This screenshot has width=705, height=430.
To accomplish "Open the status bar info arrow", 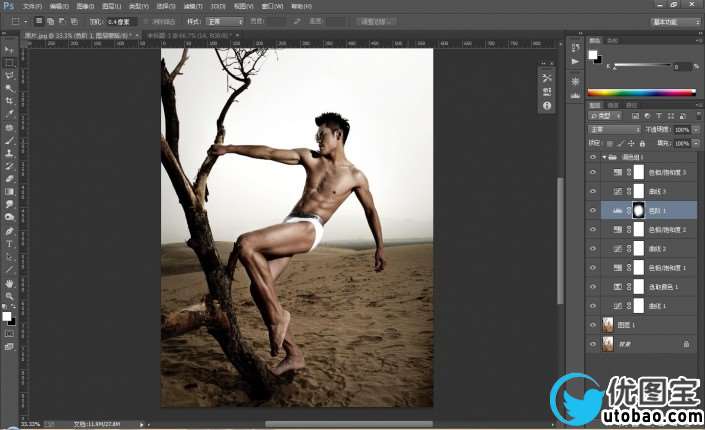I will (x=141, y=424).
